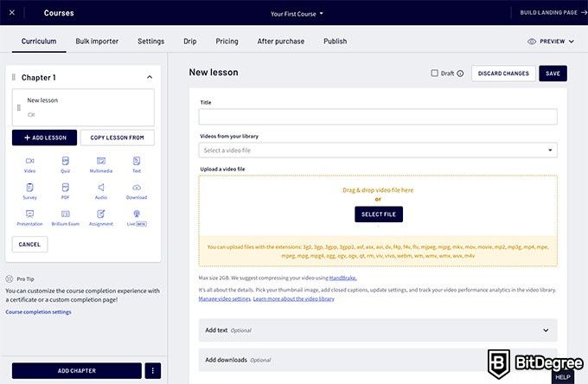Screen dimensions: 588x384
Task: Click the Cancel button
Action: tap(29, 244)
